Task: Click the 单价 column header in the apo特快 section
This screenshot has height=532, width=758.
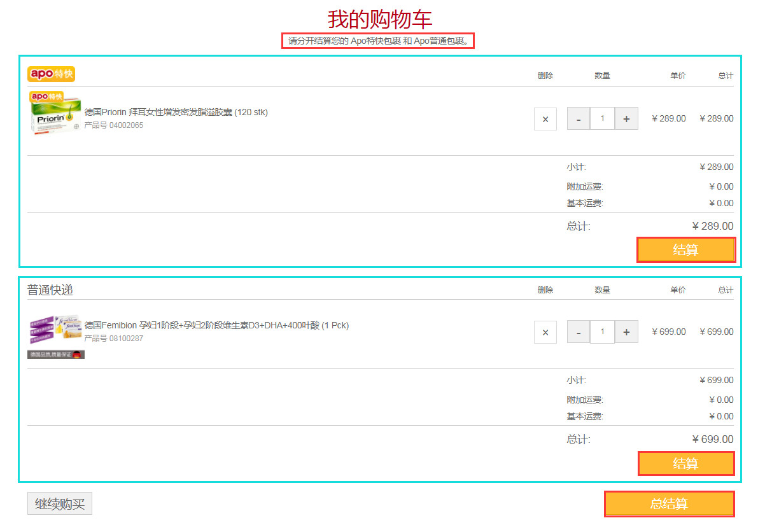Action: 678,75
